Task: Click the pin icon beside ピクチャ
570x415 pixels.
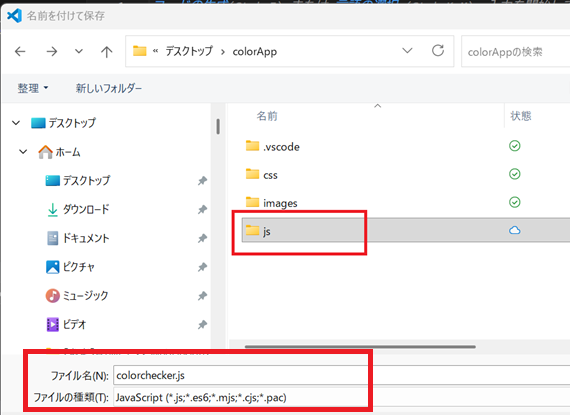Action: [202, 267]
